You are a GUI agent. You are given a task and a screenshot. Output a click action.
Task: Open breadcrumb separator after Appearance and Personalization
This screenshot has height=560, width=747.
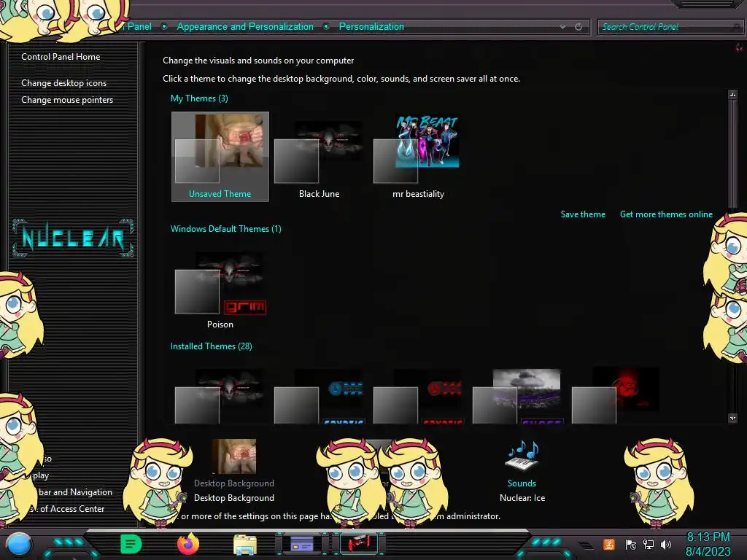tap(326, 27)
